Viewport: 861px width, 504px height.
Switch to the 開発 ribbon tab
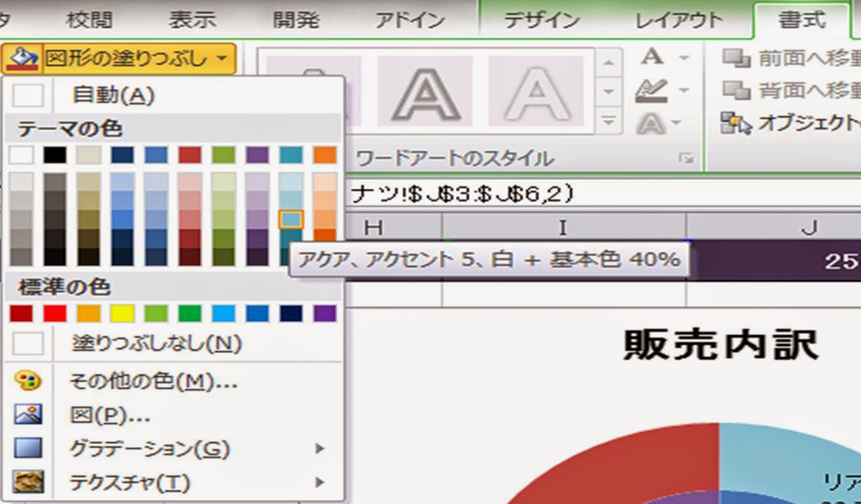[x=296, y=20]
